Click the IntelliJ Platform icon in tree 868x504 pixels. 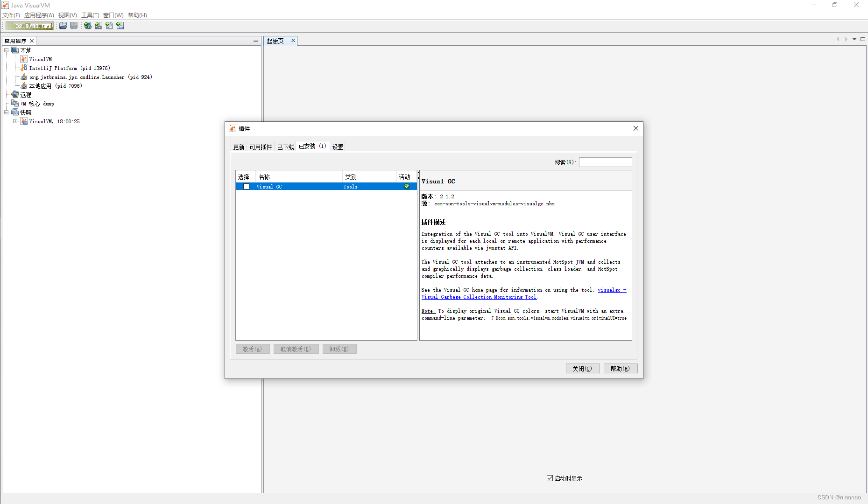click(x=24, y=68)
